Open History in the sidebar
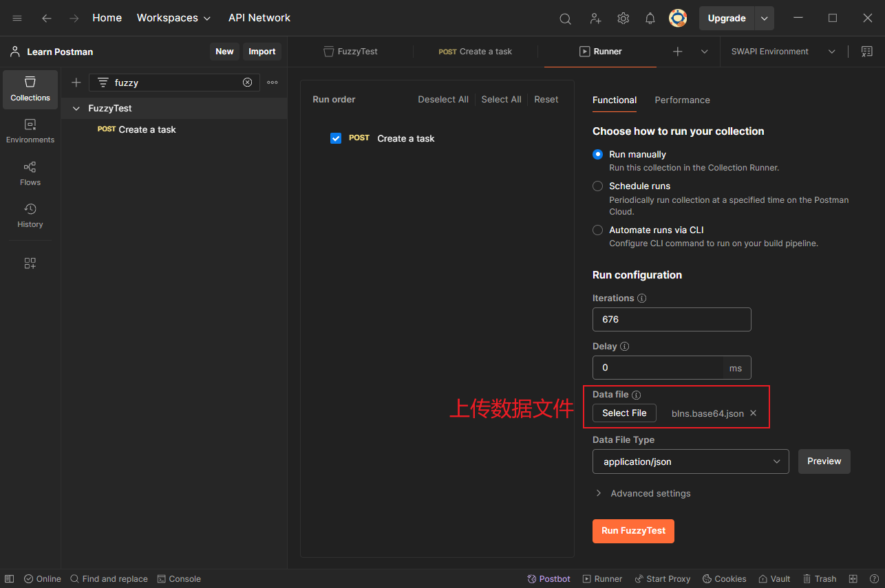Image resolution: width=885 pixels, height=588 pixels. pyautogui.click(x=30, y=216)
